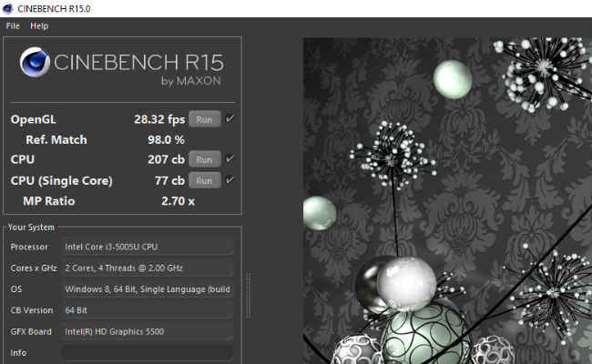Click the MP Ratio value 2.70 x
Image resolution: width=592 pixels, height=364 pixels.
coord(178,201)
